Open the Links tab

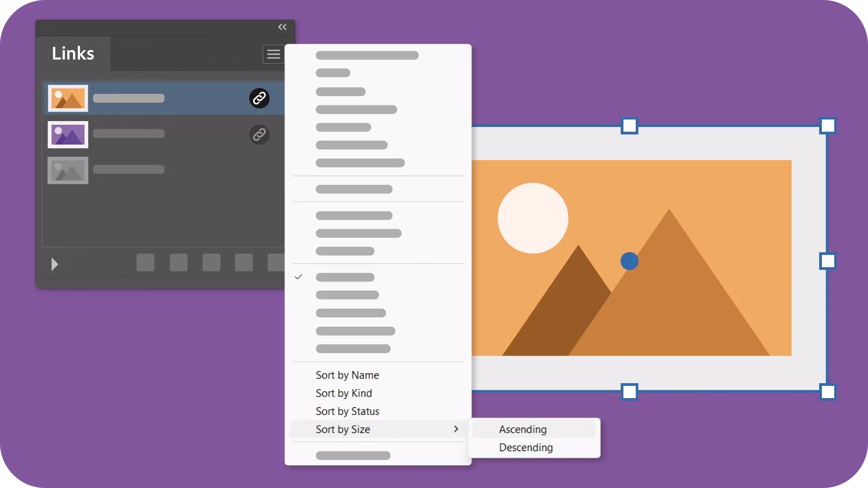tap(73, 53)
